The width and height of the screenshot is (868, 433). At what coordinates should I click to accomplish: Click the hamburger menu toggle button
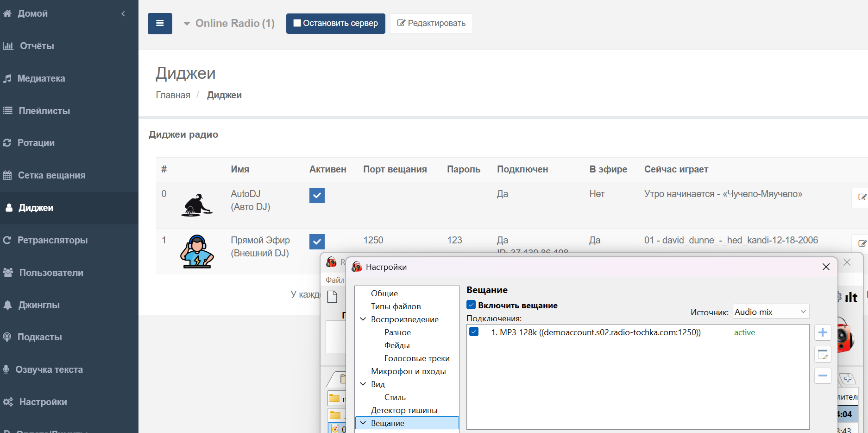coord(160,24)
